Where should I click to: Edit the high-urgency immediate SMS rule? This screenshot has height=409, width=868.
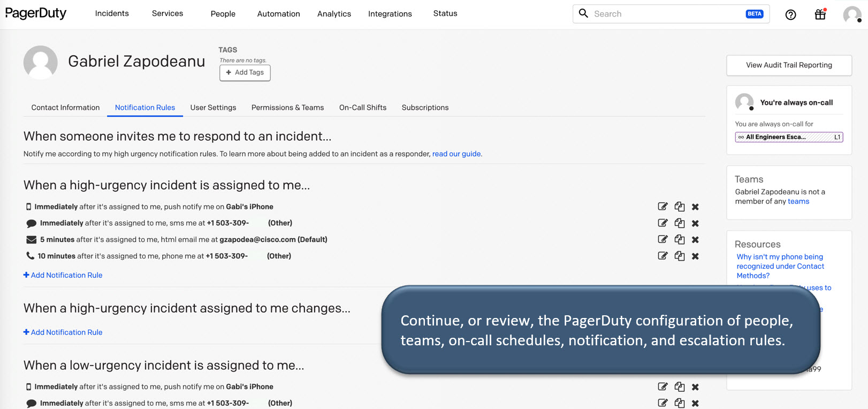point(663,223)
